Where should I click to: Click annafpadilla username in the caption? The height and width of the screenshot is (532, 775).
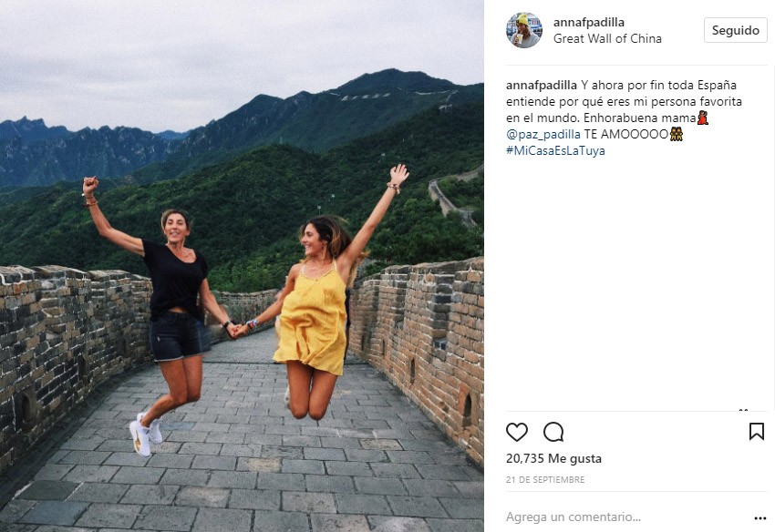point(542,85)
